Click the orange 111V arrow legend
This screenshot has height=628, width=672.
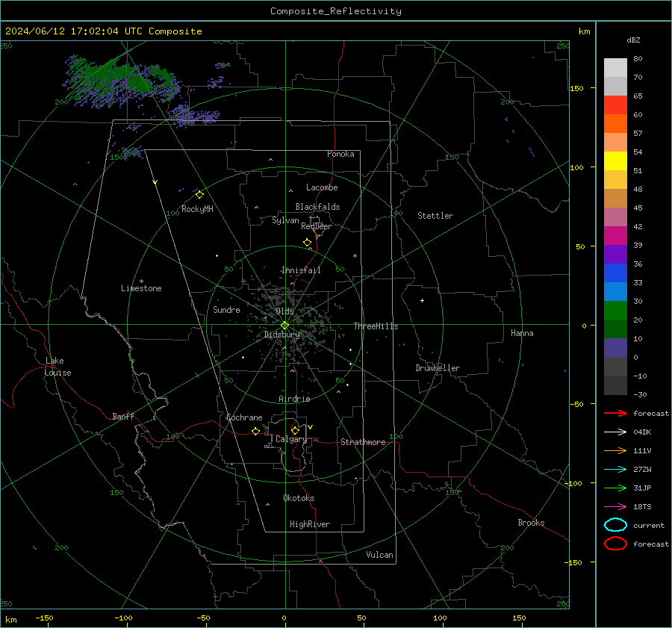[x=615, y=450]
